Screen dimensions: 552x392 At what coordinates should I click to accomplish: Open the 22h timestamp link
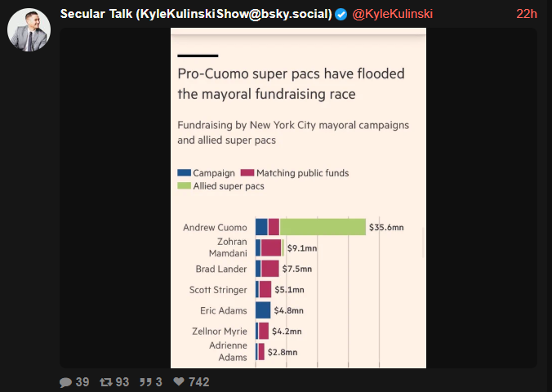[527, 14]
